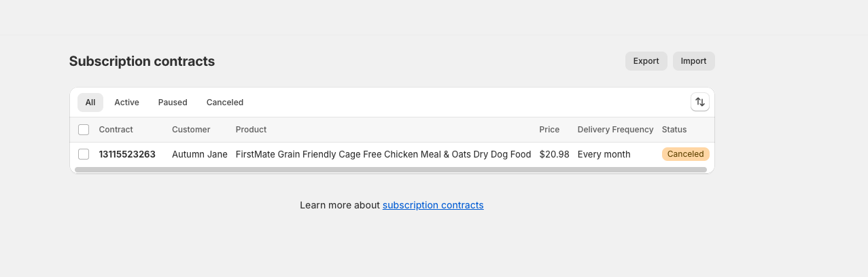Click the orange Canceled status badge
The image size is (868, 277).
[685, 154]
